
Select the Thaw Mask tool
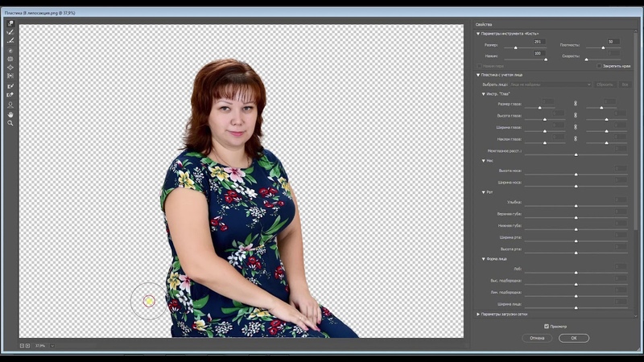tap(10, 95)
